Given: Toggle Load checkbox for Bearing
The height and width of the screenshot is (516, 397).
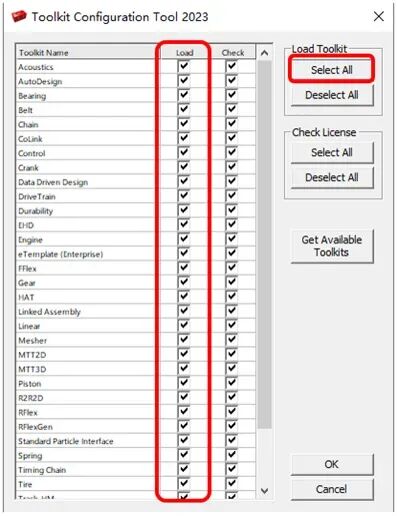Looking at the screenshot, I should click(184, 95).
